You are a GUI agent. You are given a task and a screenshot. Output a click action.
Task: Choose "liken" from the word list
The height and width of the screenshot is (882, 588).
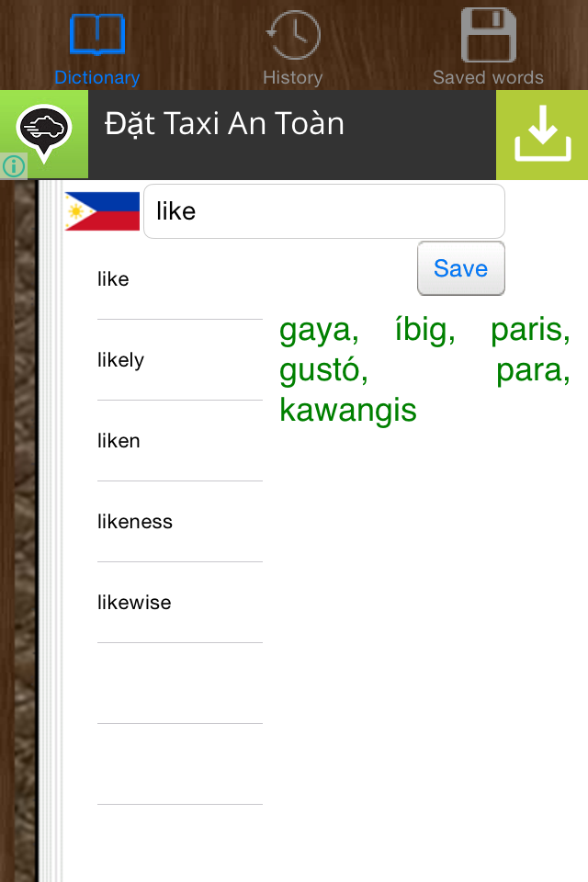[180, 441]
